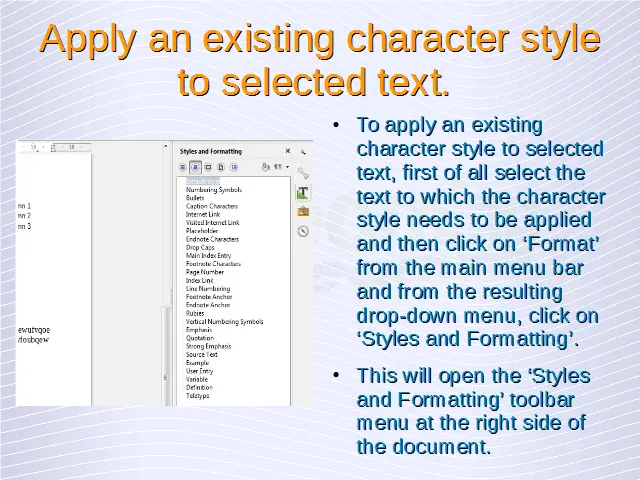The width and height of the screenshot is (640, 480).
Task: Click the Character Styles icon
Action: tap(196, 167)
